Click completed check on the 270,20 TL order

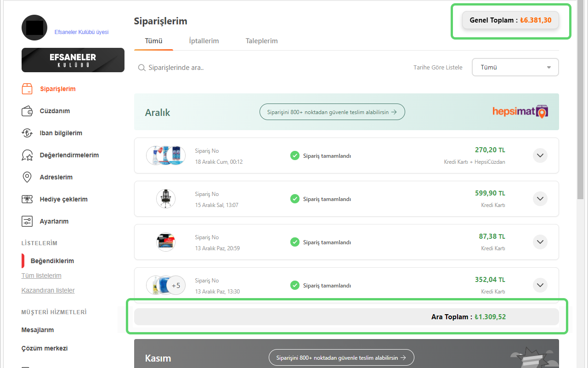pos(294,155)
